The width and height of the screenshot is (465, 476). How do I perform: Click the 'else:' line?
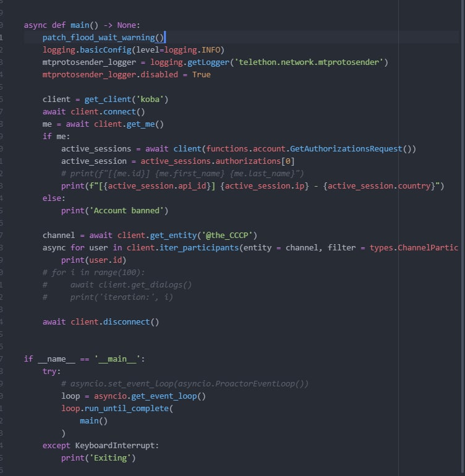54,198
